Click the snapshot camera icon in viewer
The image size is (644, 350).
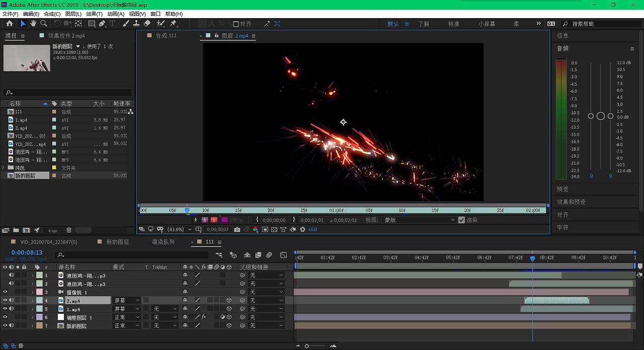(237, 230)
